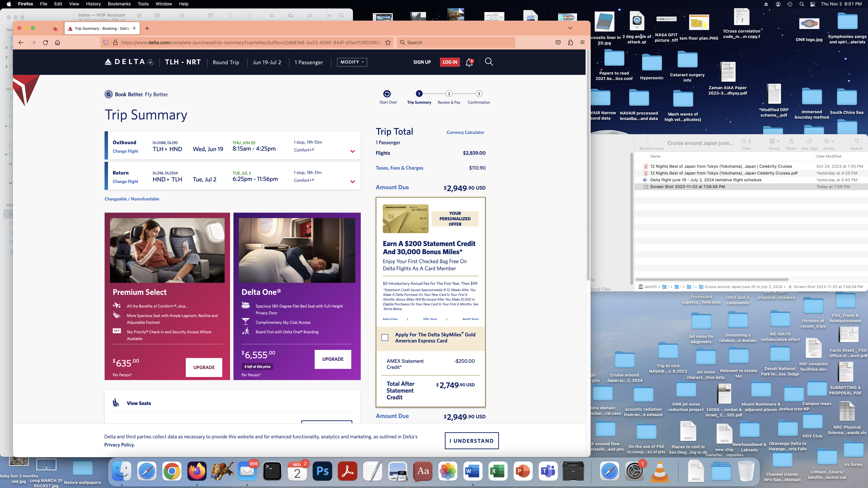
Task: Launch Google Chrome from the Dock
Action: pos(172,471)
